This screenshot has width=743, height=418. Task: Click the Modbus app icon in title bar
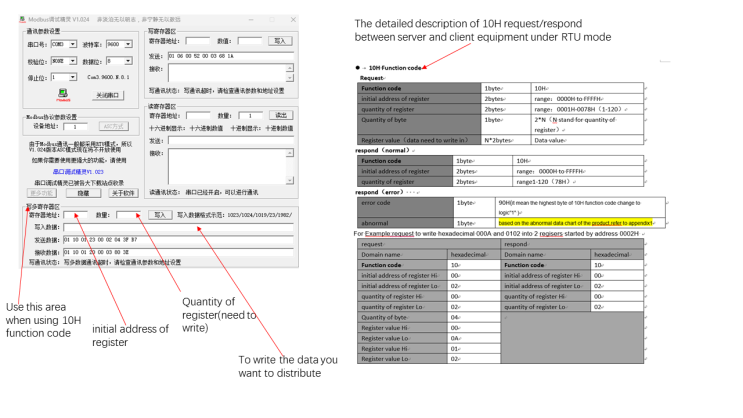tap(22, 19)
